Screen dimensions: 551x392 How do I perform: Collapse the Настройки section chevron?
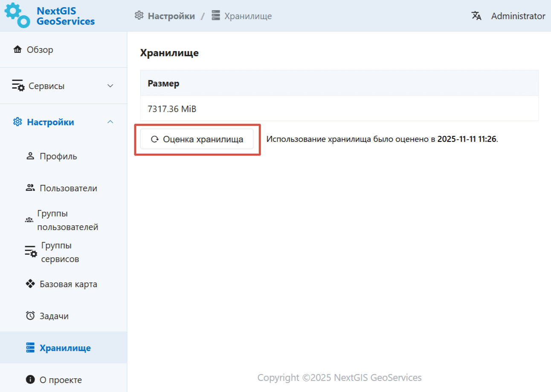pos(110,122)
